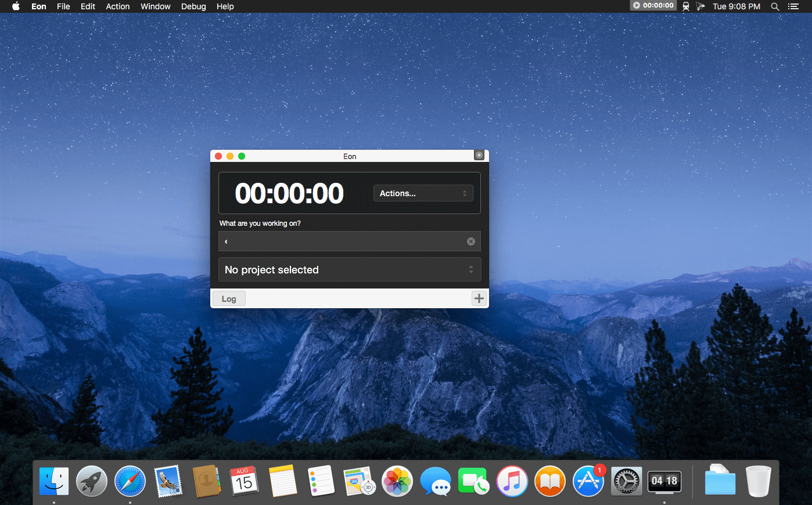Launch Safari from the Dock

pyautogui.click(x=130, y=481)
